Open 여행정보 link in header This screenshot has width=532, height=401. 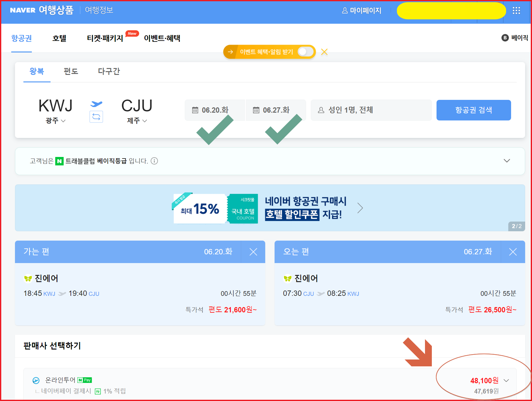coord(99,10)
